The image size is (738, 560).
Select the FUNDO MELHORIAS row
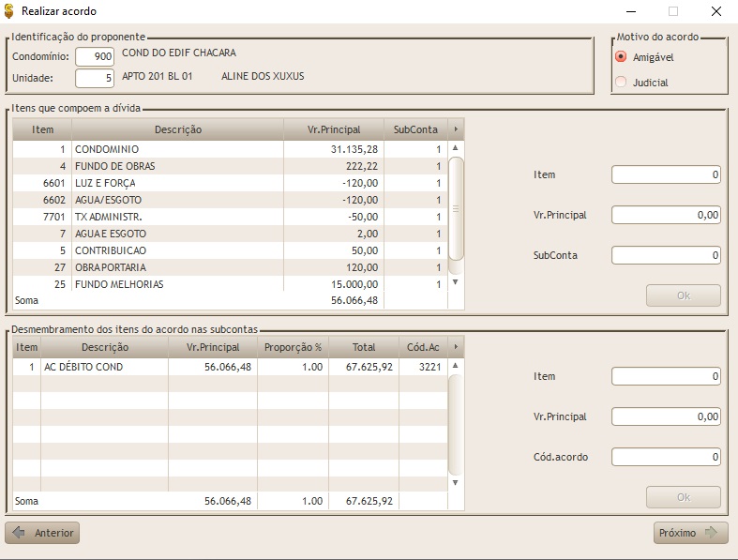[178, 284]
